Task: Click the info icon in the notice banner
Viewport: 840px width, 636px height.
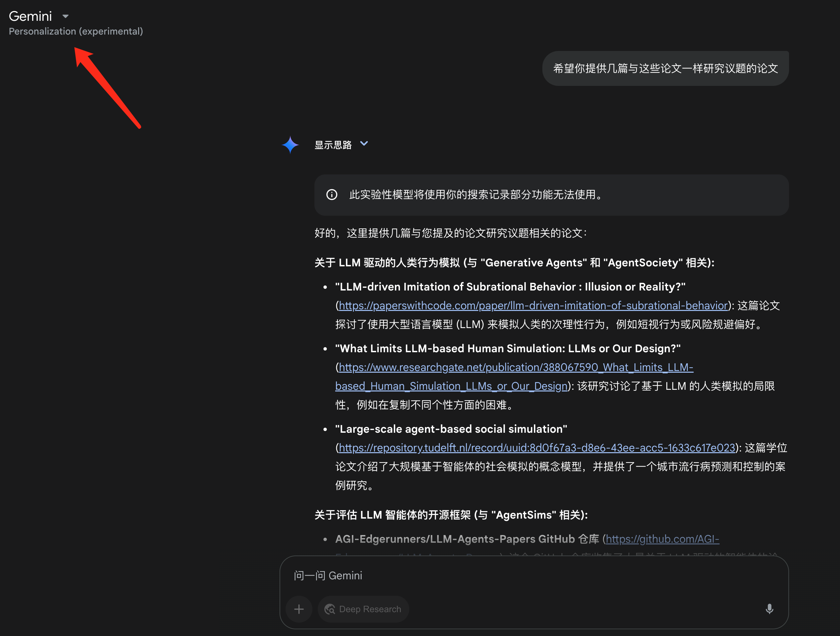Action: pos(332,195)
